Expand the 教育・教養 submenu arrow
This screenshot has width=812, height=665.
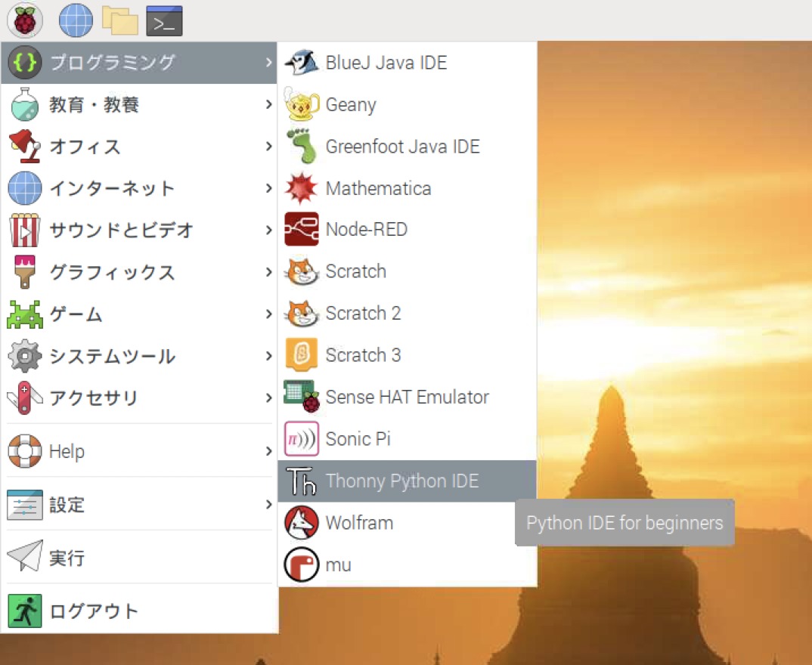[268, 104]
